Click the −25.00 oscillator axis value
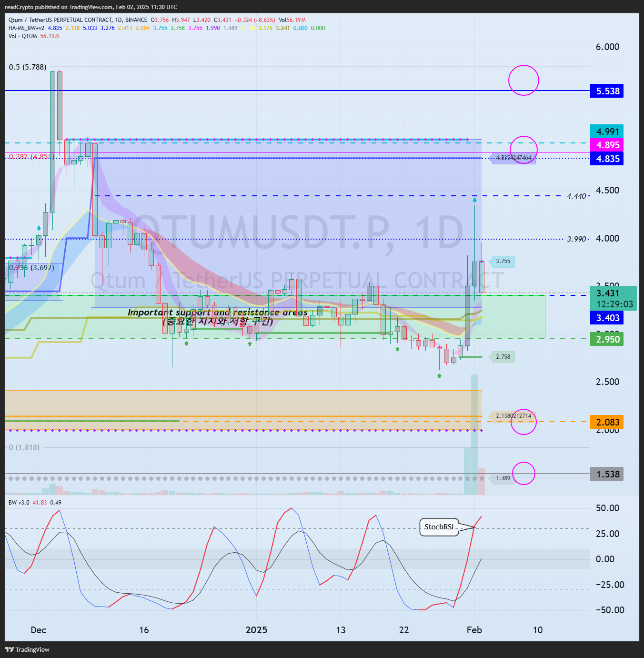This screenshot has height=658, width=644. click(610, 585)
